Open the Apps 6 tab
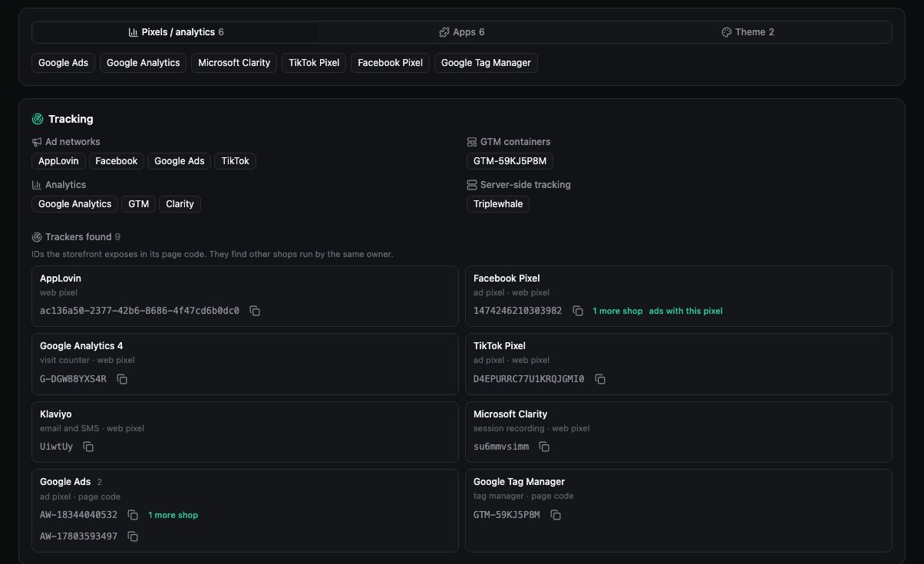Screen dimensions: 924x564 pos(461,32)
